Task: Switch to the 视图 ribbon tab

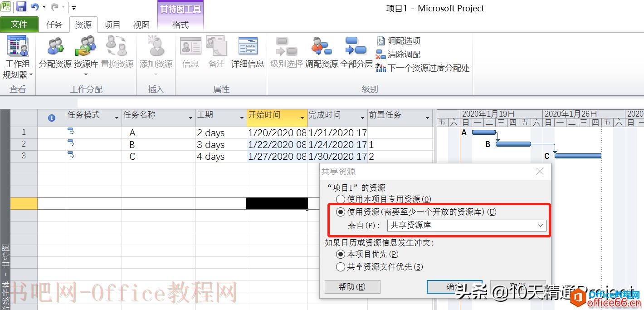Action: [141, 25]
